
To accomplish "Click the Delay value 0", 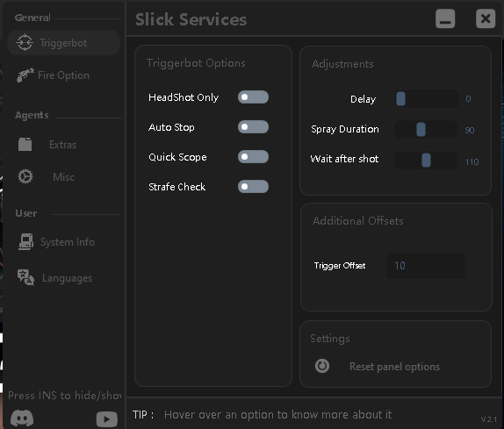I will (x=468, y=98).
